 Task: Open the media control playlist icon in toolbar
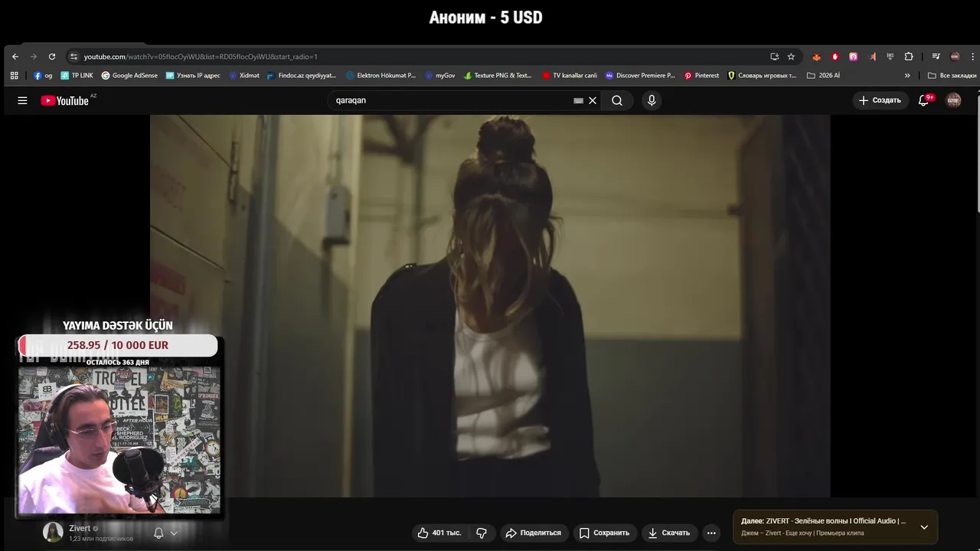pos(936,57)
